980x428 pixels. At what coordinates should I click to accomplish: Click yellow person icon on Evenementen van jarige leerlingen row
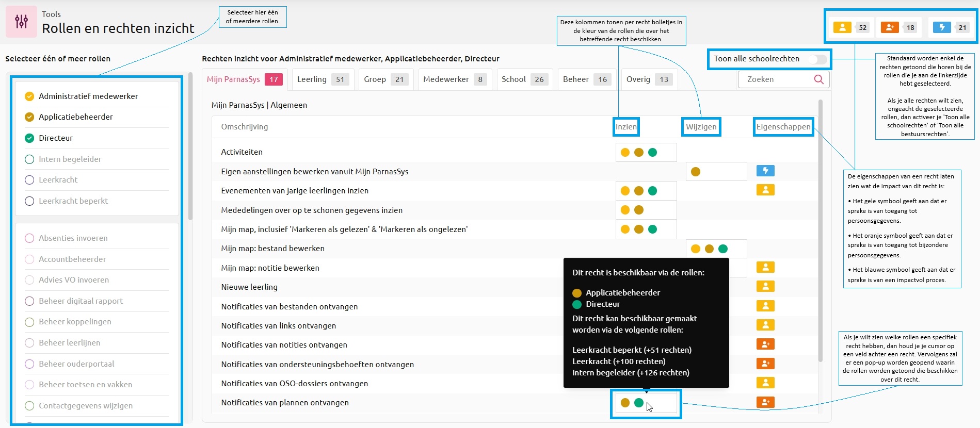765,190
